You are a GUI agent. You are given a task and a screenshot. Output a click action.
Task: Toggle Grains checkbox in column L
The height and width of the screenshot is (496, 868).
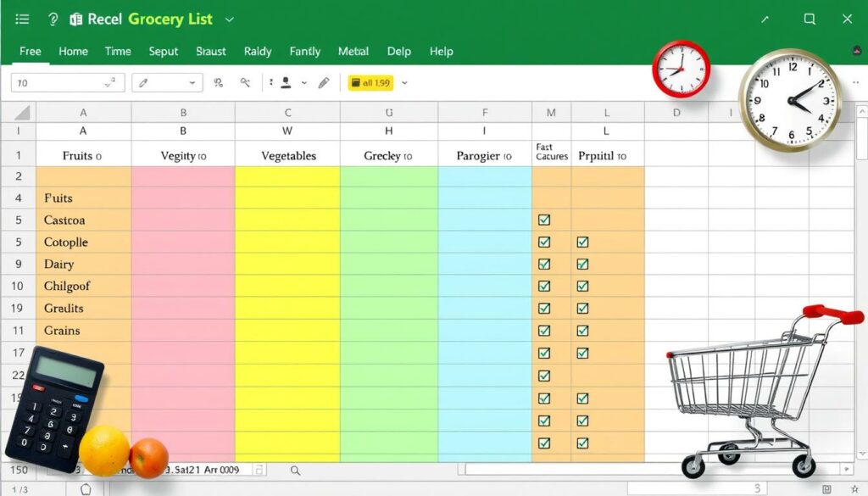click(x=582, y=331)
